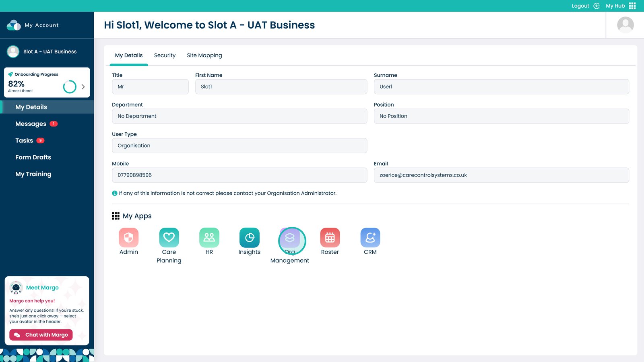644x362 pixels.
Task: Launch the Care Planning app
Action: tap(169, 238)
